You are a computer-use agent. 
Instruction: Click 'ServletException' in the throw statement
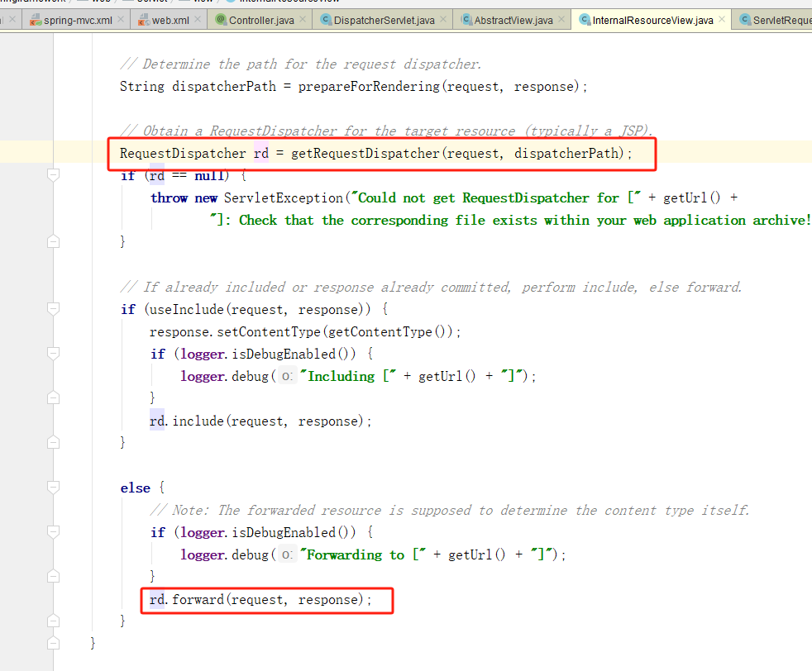[x=284, y=198]
